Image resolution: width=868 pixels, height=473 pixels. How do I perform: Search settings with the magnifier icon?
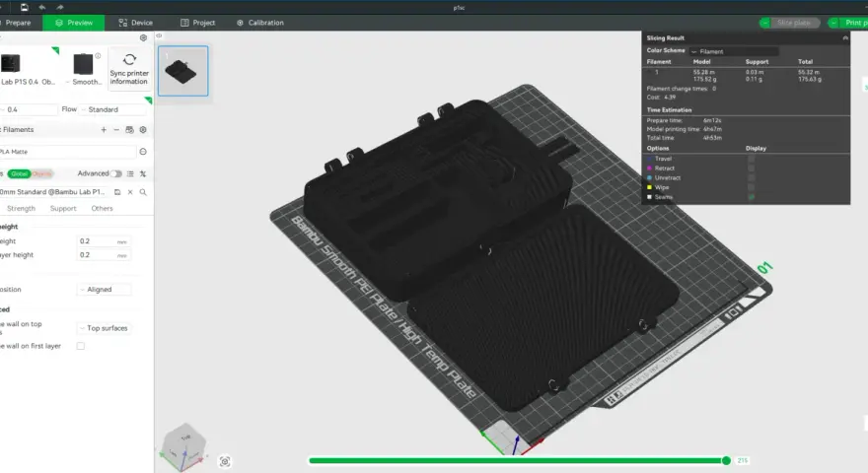coord(143,192)
